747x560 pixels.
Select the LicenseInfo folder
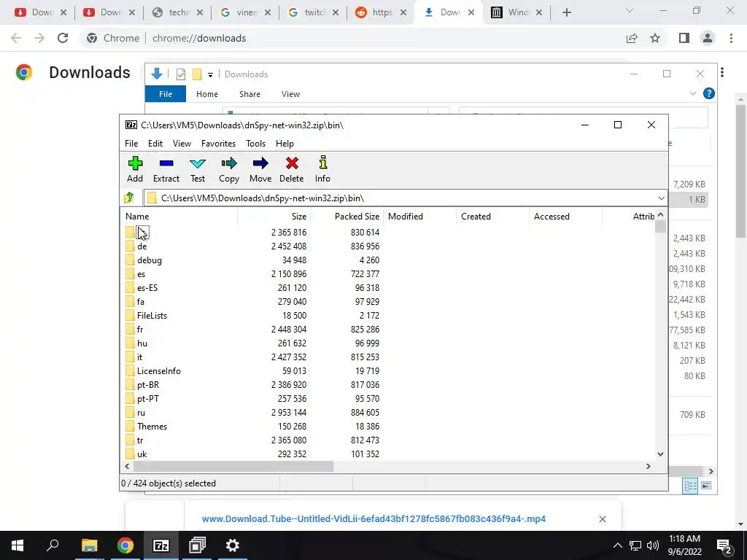coord(158,371)
